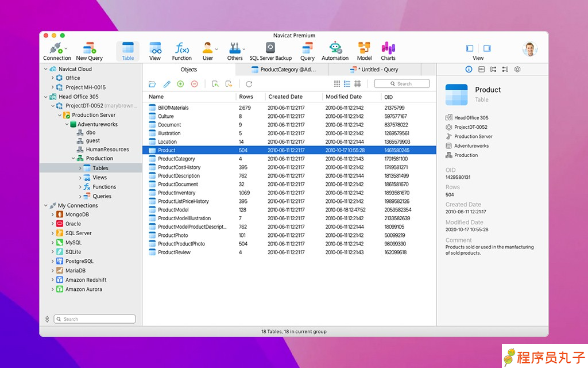Select the Table toolbar icon
The width and height of the screenshot is (588, 368).
tap(128, 49)
